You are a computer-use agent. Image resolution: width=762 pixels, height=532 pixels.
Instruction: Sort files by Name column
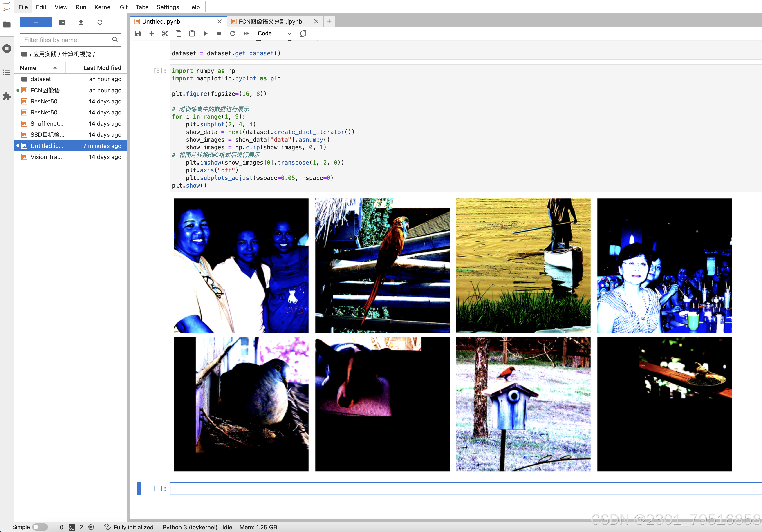coord(40,68)
